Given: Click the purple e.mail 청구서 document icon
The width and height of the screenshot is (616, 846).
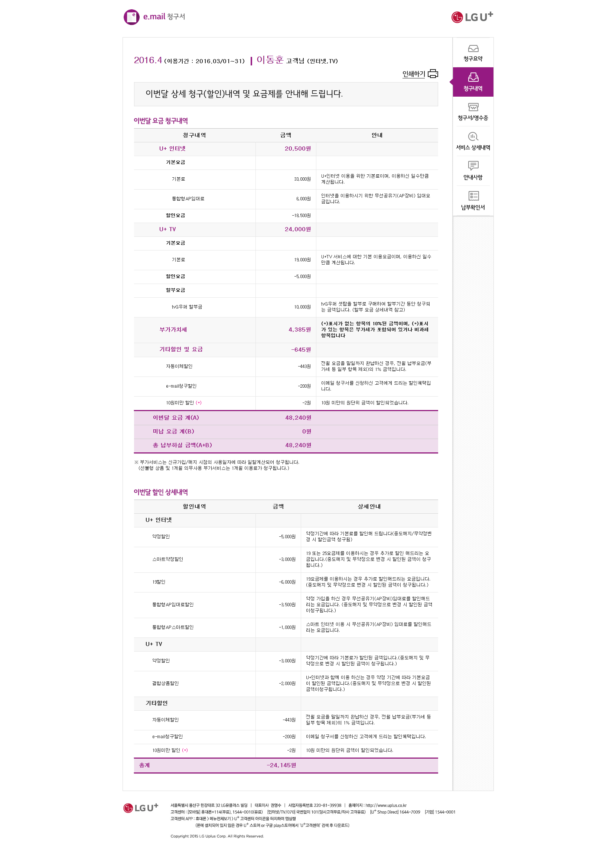Looking at the screenshot, I should click(x=131, y=17).
